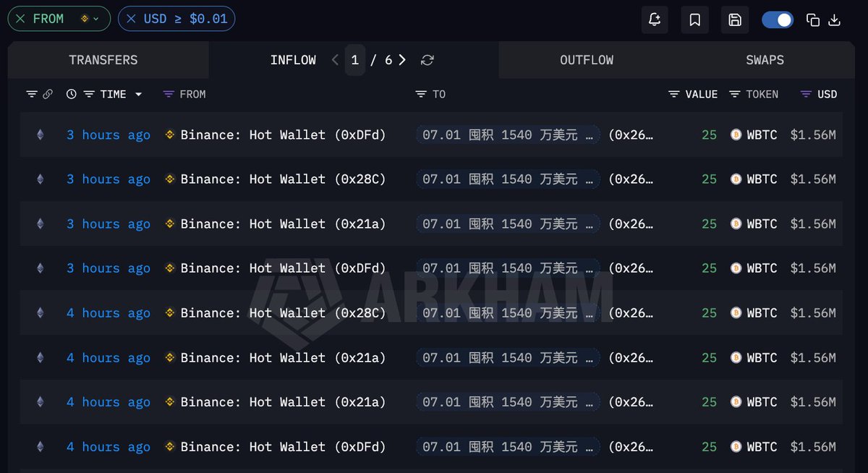The image size is (868, 473).
Task: Open the TIME column filter
Action: [89, 94]
